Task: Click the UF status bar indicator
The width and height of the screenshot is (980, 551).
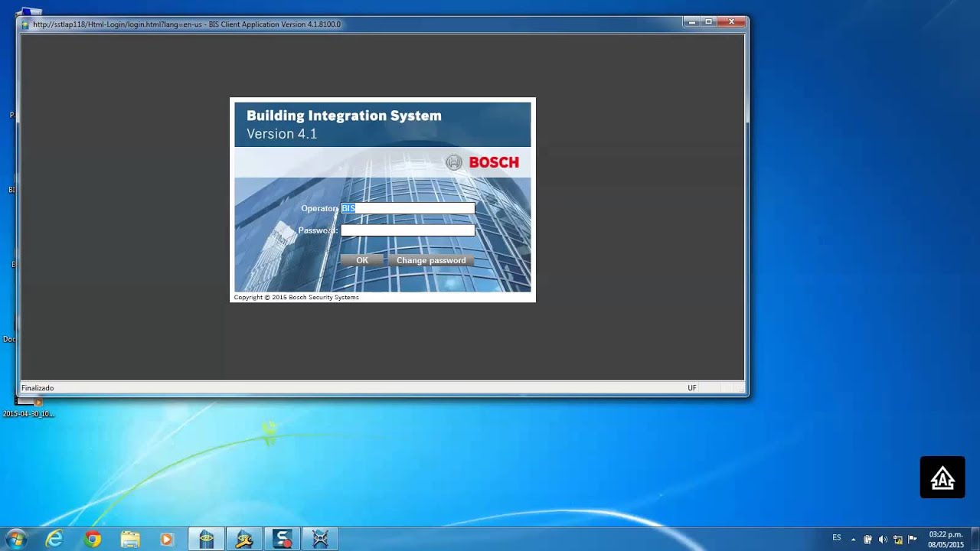Action: [x=692, y=388]
